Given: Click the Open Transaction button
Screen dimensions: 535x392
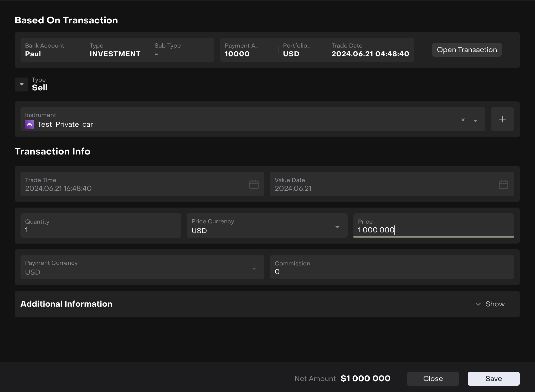Looking at the screenshot, I should point(467,50).
